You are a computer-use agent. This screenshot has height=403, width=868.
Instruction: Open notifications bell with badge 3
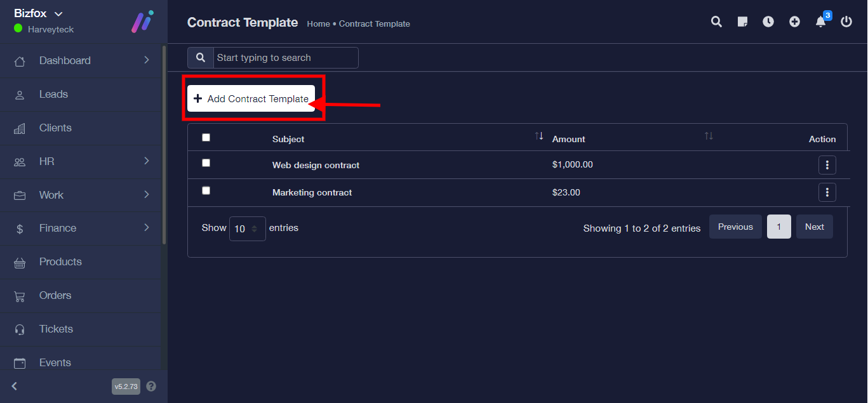point(820,22)
